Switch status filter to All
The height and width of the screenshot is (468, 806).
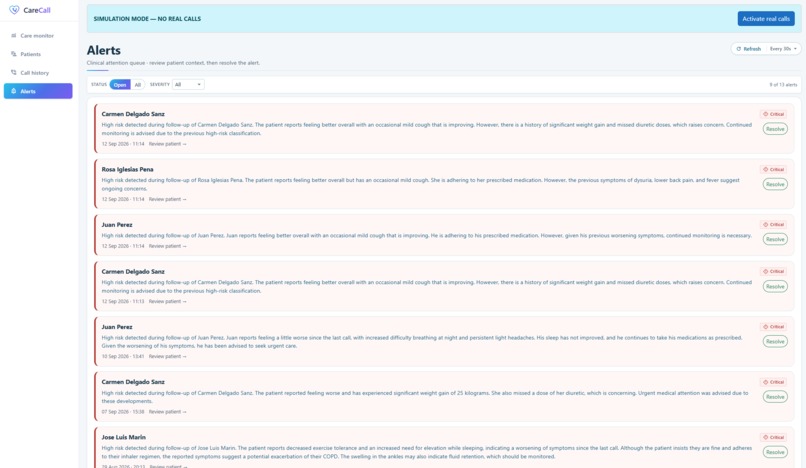tap(138, 85)
